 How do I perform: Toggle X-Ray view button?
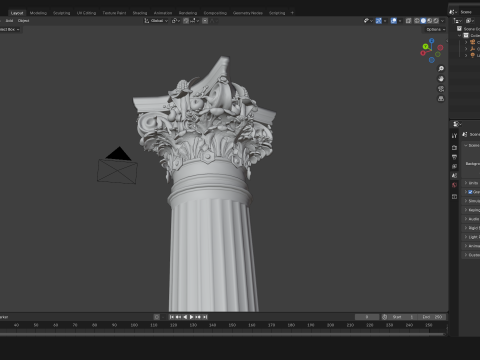[x=408, y=21]
